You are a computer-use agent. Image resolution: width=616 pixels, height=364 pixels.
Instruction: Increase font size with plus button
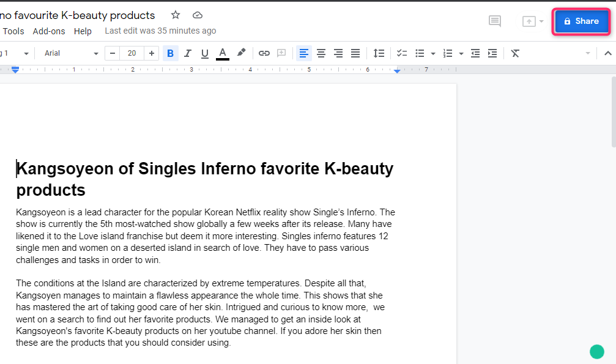click(151, 53)
